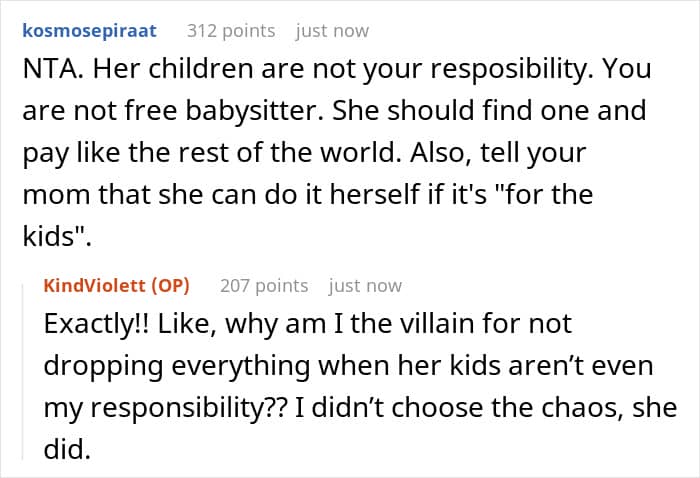This screenshot has width=700, height=478.
Task: Click the phrase 'why am I the villain'
Action: click(344, 325)
